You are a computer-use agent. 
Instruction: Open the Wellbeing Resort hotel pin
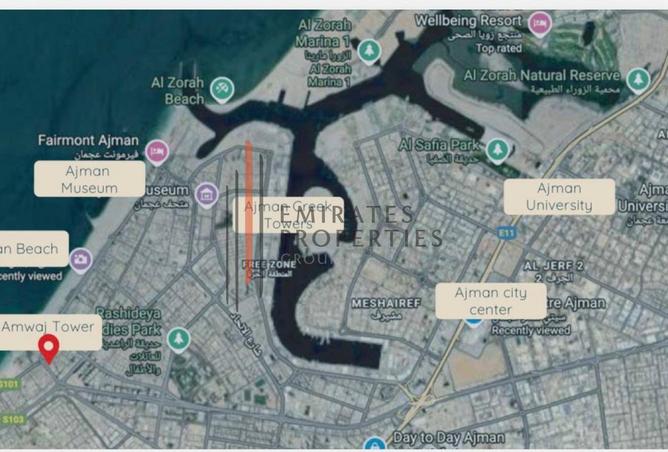[540, 23]
